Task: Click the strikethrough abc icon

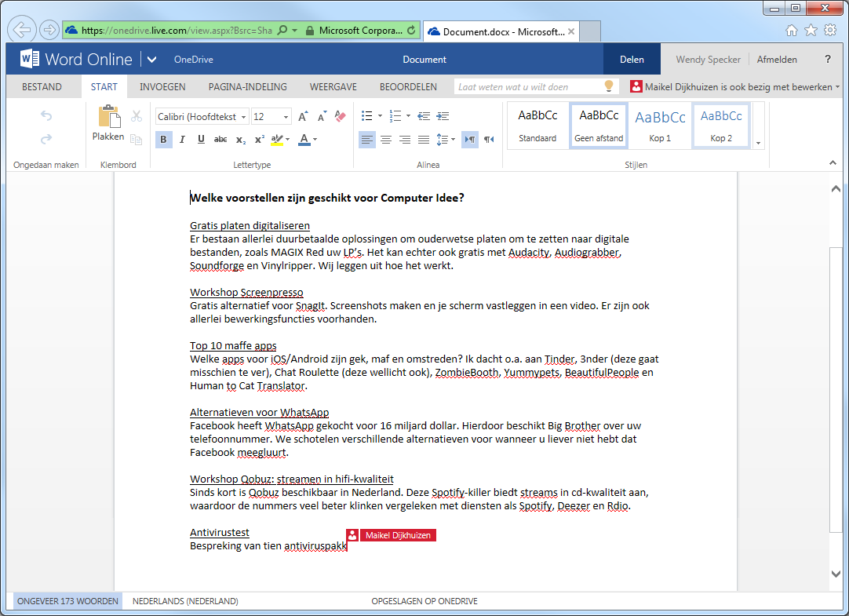Action: (x=220, y=140)
